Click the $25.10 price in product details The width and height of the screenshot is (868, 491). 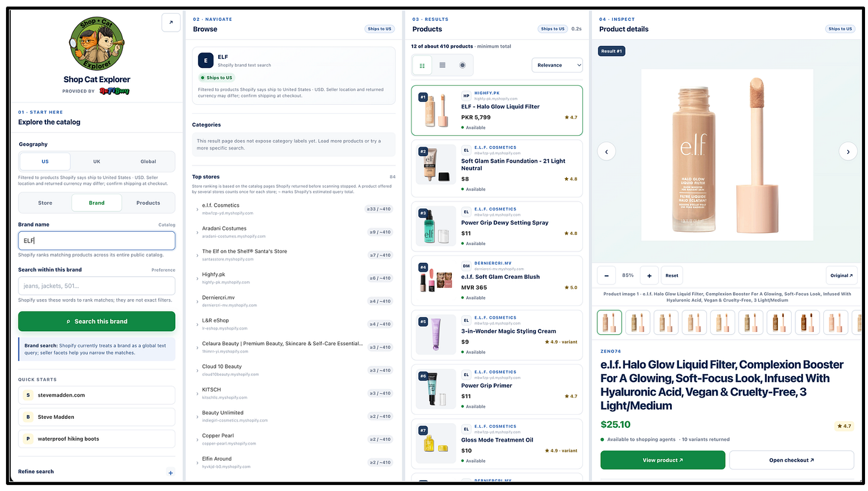point(615,425)
